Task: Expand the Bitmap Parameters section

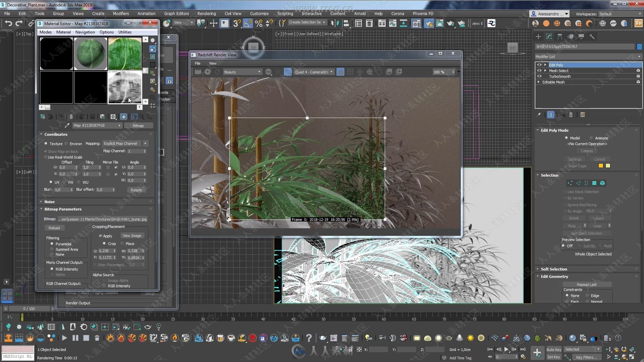Action: pos(63,208)
